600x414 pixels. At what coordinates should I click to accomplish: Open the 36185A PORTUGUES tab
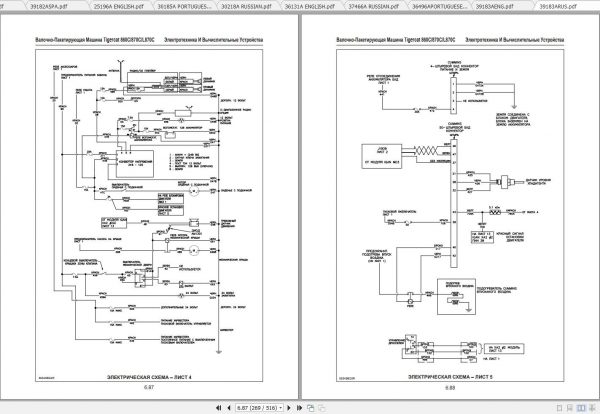[184, 6]
